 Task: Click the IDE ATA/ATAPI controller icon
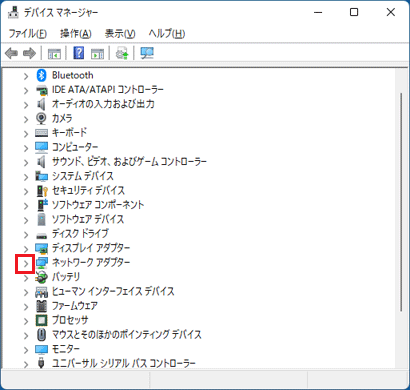41,90
